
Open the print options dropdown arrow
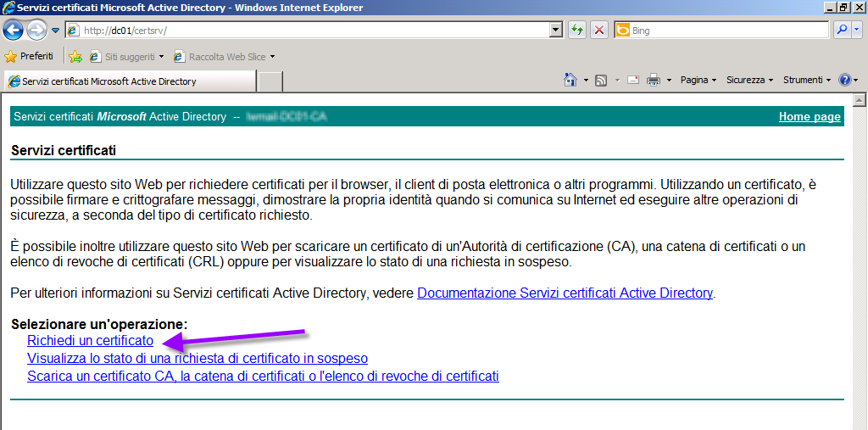pos(669,81)
